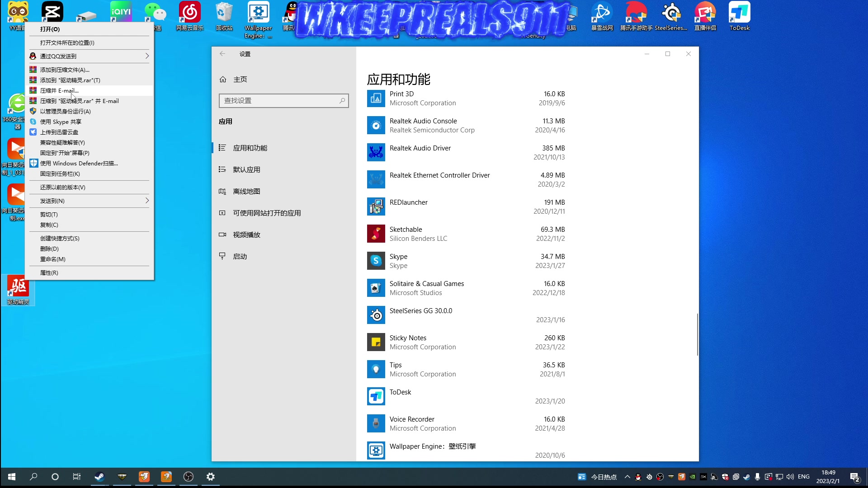
Task: Go to the 主页 settings home
Action: (284, 80)
